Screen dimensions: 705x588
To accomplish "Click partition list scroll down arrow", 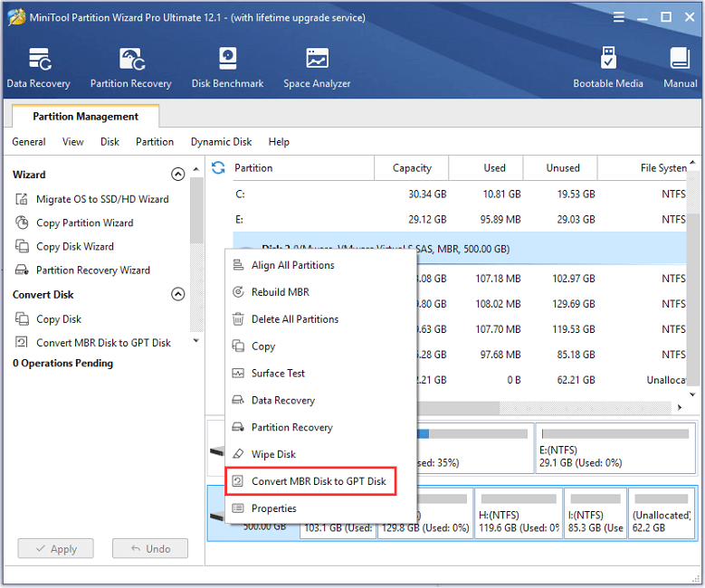I will coord(693,394).
